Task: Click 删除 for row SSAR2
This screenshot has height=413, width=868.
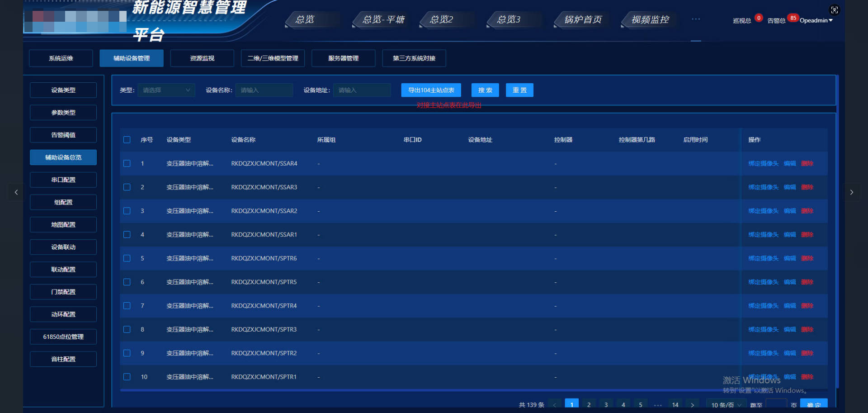Action: 807,211
